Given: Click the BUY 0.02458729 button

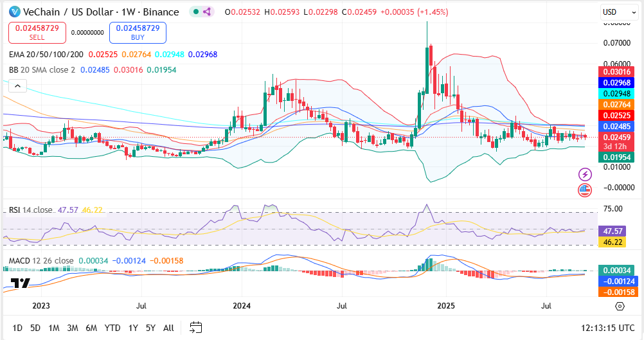Looking at the screenshot, I should point(138,32).
